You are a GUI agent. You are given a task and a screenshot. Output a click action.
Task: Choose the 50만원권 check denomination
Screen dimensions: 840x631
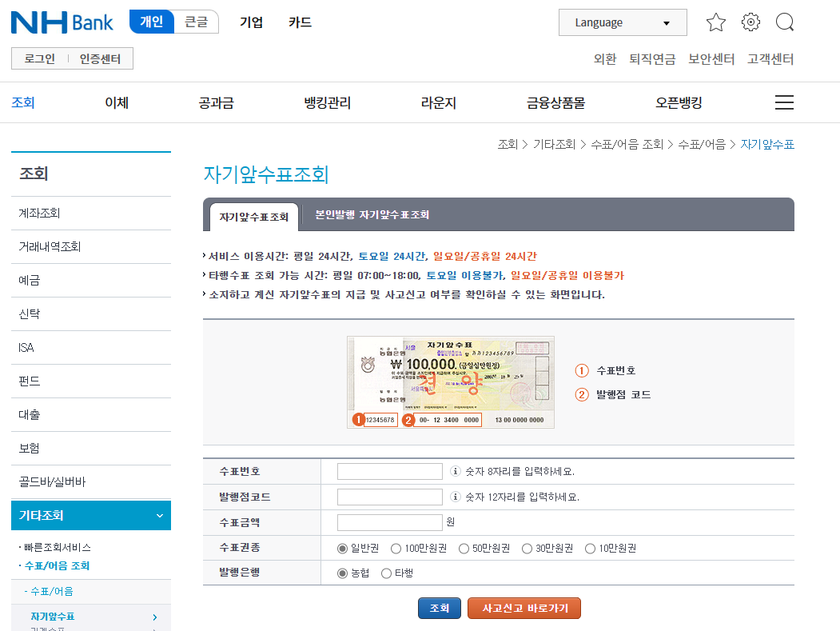click(461, 548)
